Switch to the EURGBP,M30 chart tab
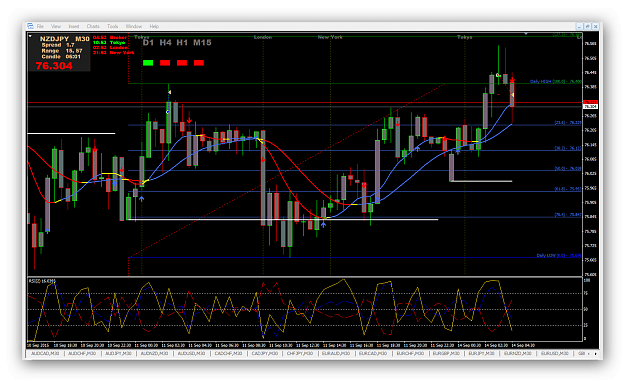 click(446, 353)
